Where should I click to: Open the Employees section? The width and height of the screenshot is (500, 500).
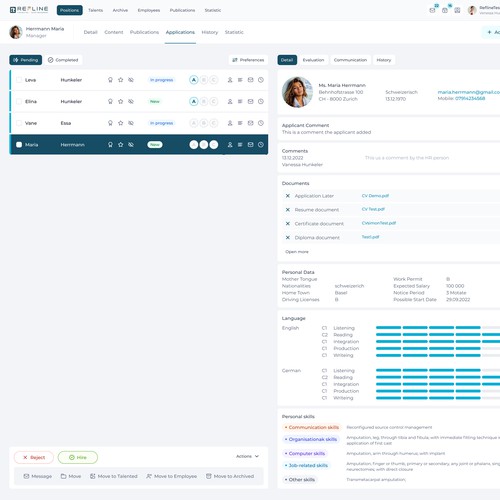(x=149, y=10)
